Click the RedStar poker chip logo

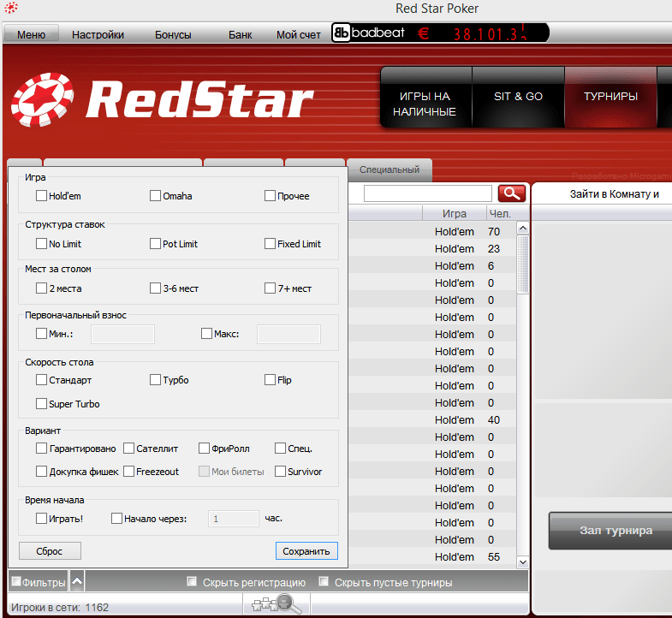42,100
